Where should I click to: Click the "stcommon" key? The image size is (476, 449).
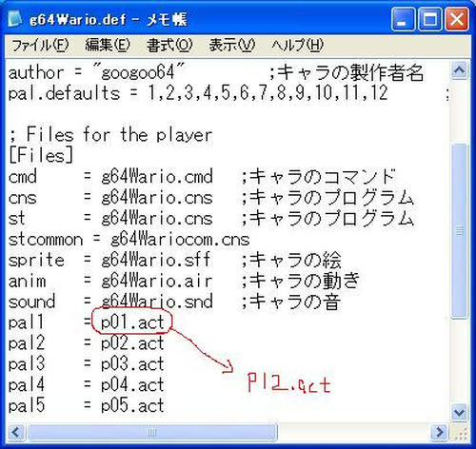(x=45, y=240)
